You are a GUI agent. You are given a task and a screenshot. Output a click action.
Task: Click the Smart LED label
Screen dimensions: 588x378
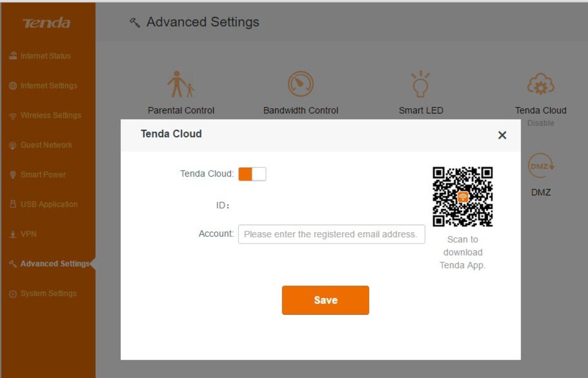click(x=421, y=111)
